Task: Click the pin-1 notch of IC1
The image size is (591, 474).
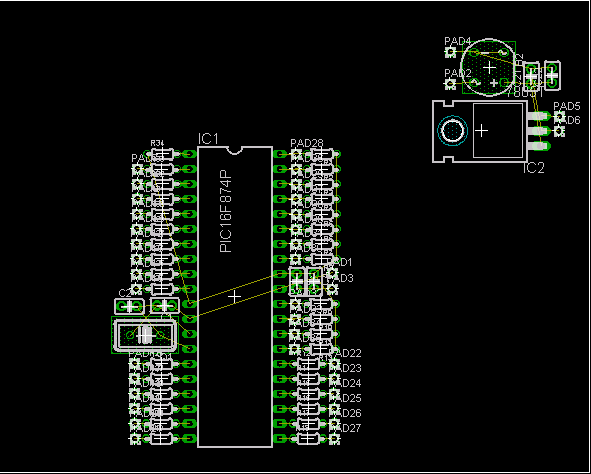Action: [x=234, y=150]
